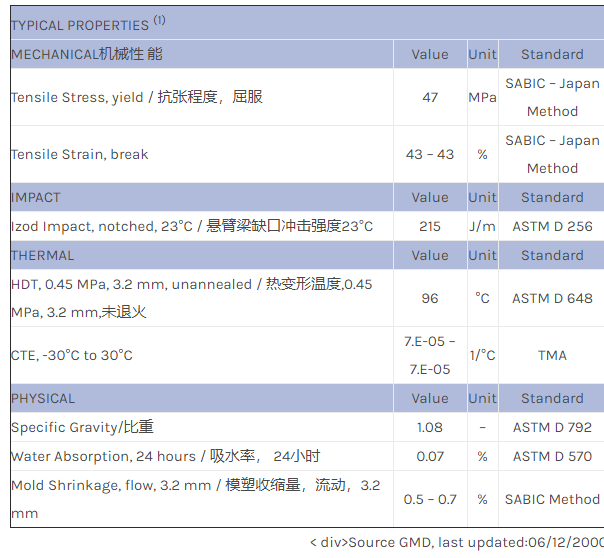This screenshot has width=604, height=558.
Task: Click the IMPACT section header
Action: (x=36, y=197)
